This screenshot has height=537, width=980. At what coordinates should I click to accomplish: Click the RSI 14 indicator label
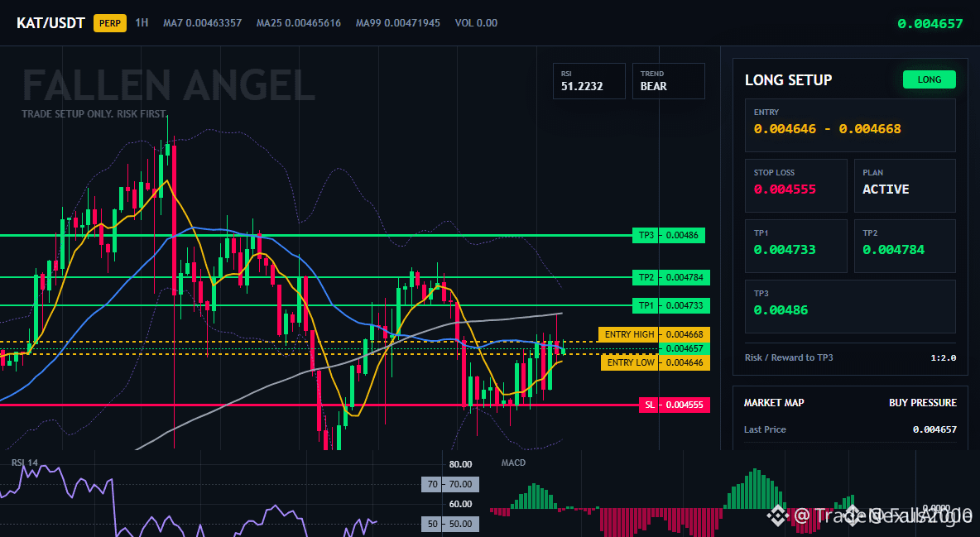click(24, 463)
